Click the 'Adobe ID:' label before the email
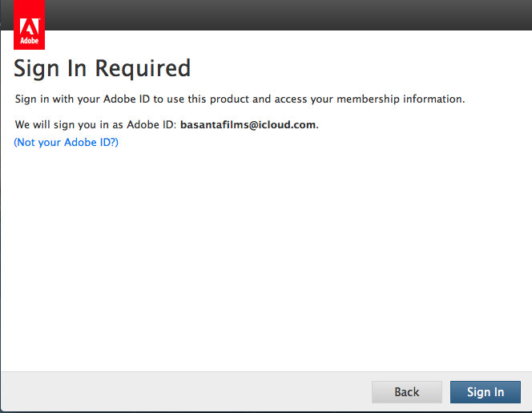Image resolution: width=532 pixels, height=413 pixels. point(151,125)
